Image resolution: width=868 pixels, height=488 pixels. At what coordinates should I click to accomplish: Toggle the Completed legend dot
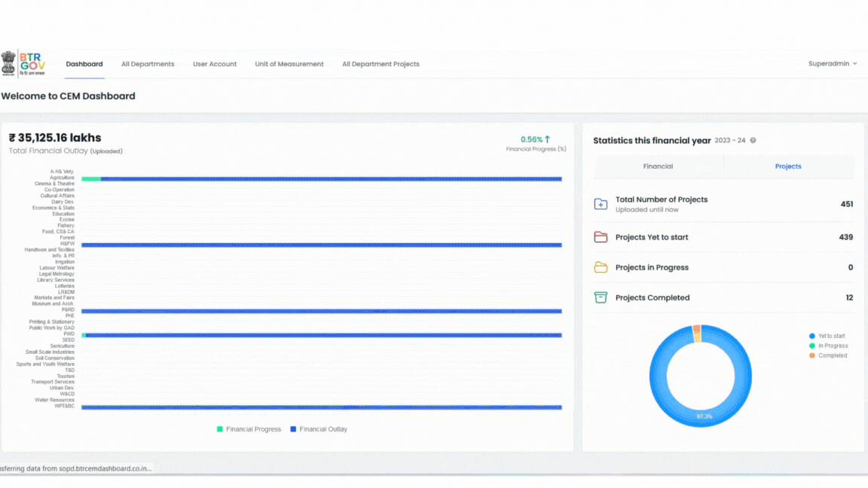pyautogui.click(x=812, y=355)
